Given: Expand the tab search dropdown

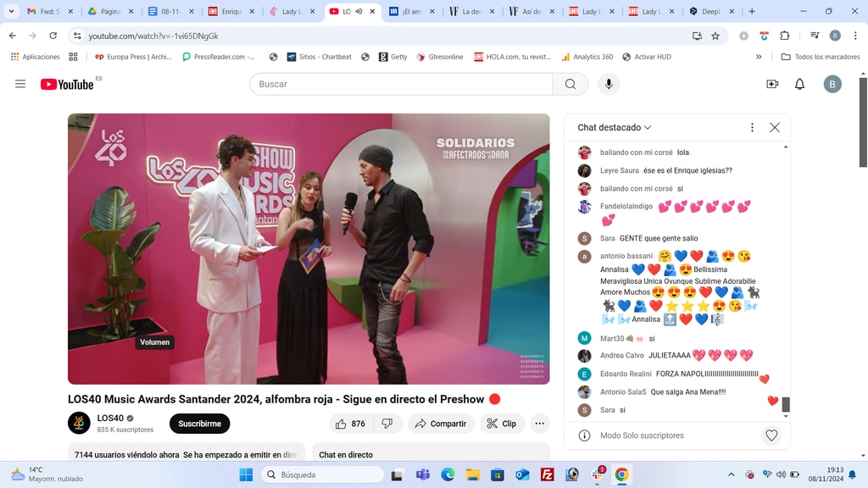Looking at the screenshot, I should point(11,11).
